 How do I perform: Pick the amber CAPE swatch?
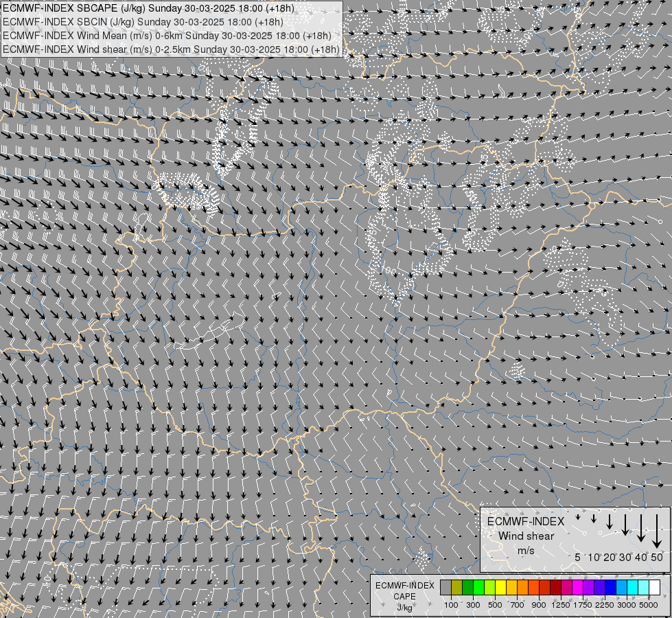511,588
